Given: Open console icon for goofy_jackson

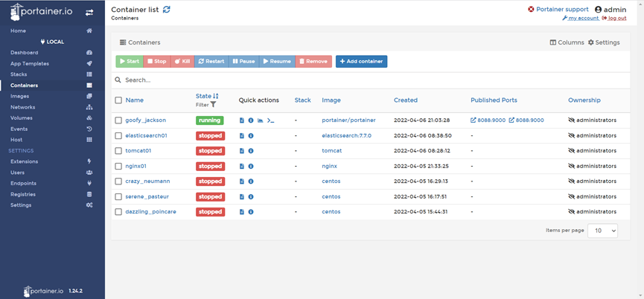Looking at the screenshot, I should (x=271, y=120).
